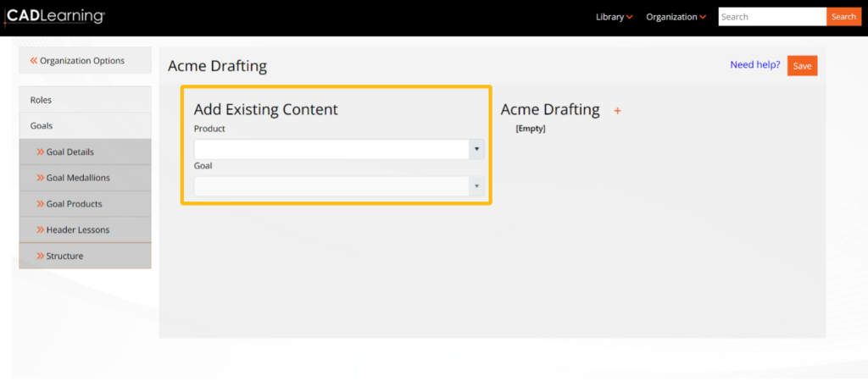This screenshot has width=868, height=381.
Task: Click the CADLearning logo
Action: click(x=55, y=16)
